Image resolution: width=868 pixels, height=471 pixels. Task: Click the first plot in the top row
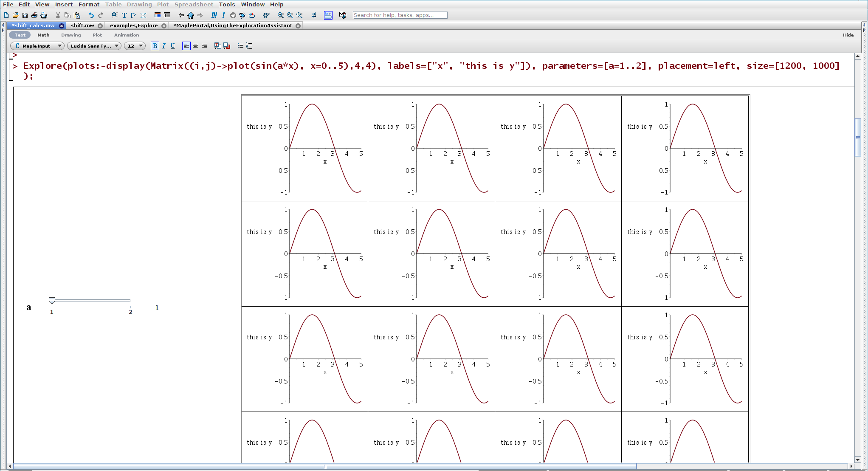point(304,148)
